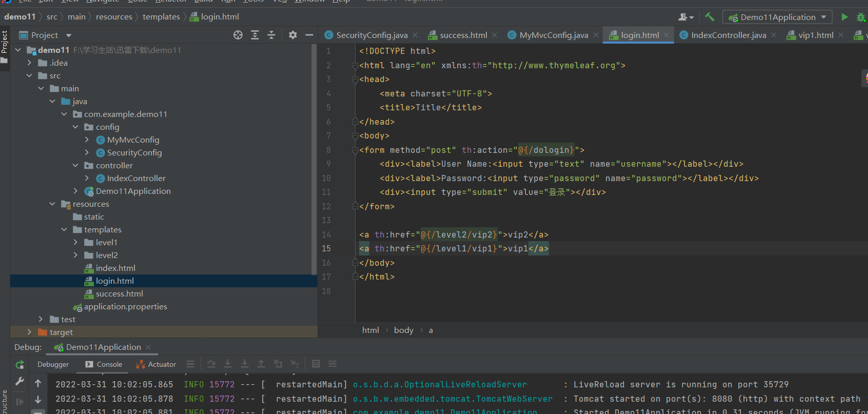Click the Show Execution Point icon

pyautogui.click(x=190, y=364)
